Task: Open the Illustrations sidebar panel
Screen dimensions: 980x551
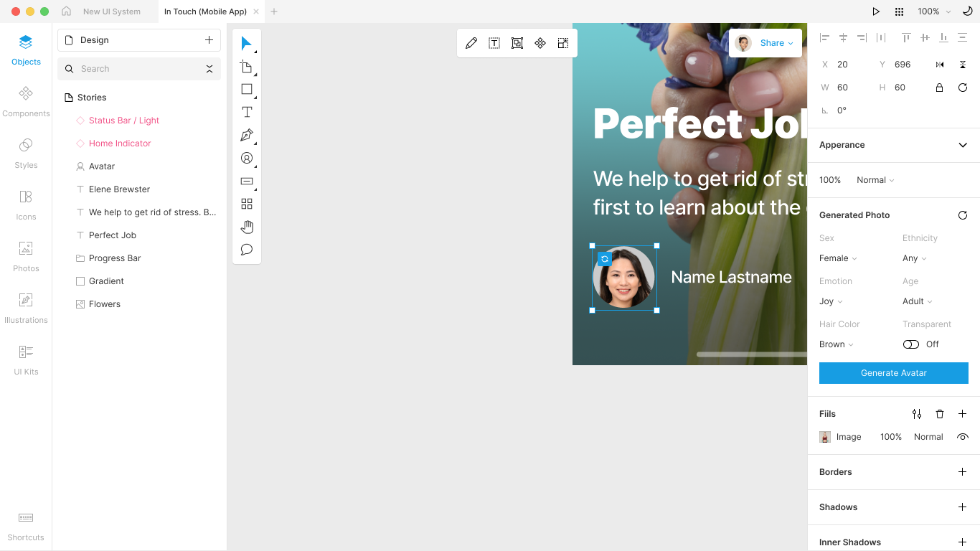Action: (x=26, y=306)
